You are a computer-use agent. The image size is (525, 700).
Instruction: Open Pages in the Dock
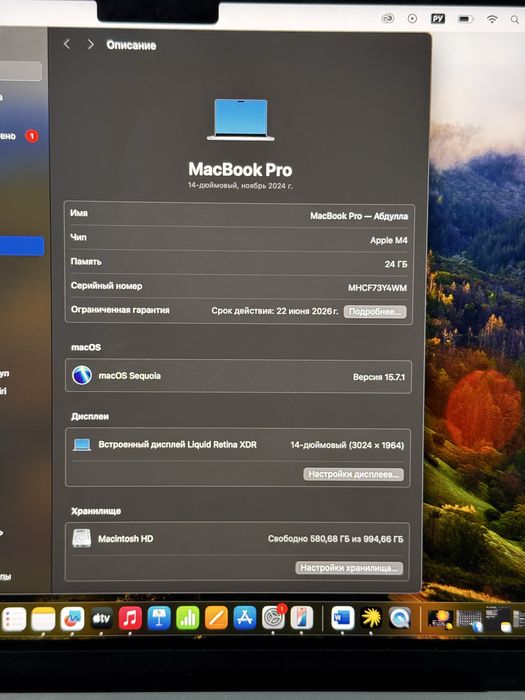[216, 618]
